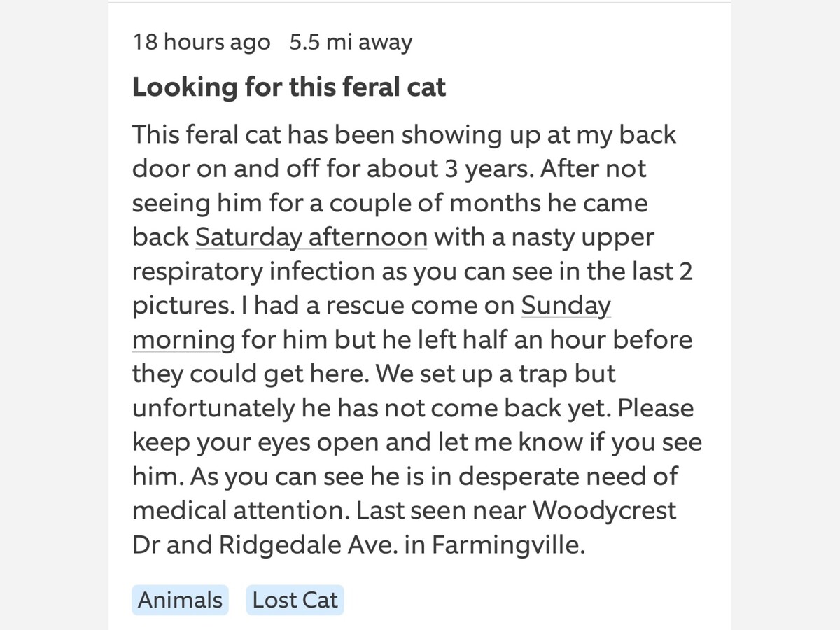The height and width of the screenshot is (630, 840).
Task: Click the town name Farmingville
Action: pos(507,545)
